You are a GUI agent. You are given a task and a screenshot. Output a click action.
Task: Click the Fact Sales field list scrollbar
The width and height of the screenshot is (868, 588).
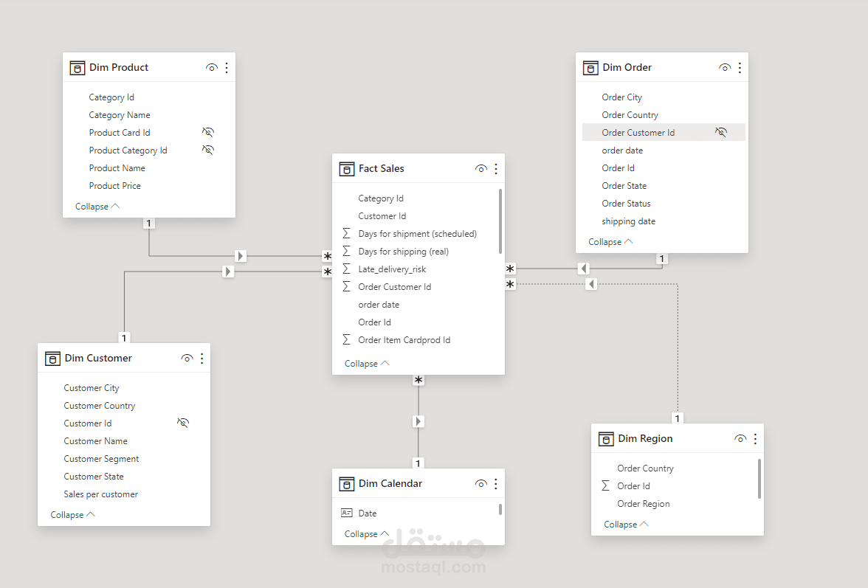click(x=500, y=221)
